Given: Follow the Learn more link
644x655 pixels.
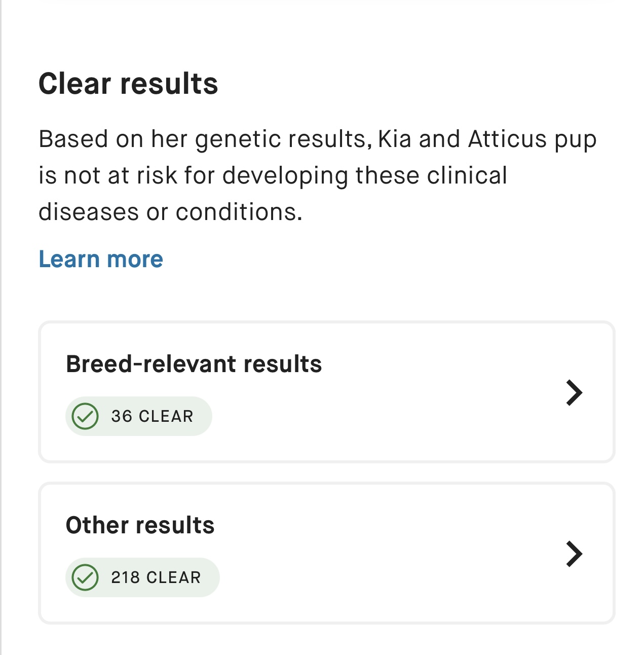Looking at the screenshot, I should coord(101,259).
